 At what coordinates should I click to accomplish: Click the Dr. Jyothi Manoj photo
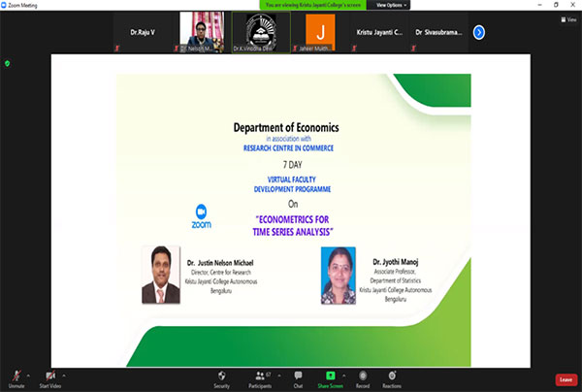click(x=339, y=276)
